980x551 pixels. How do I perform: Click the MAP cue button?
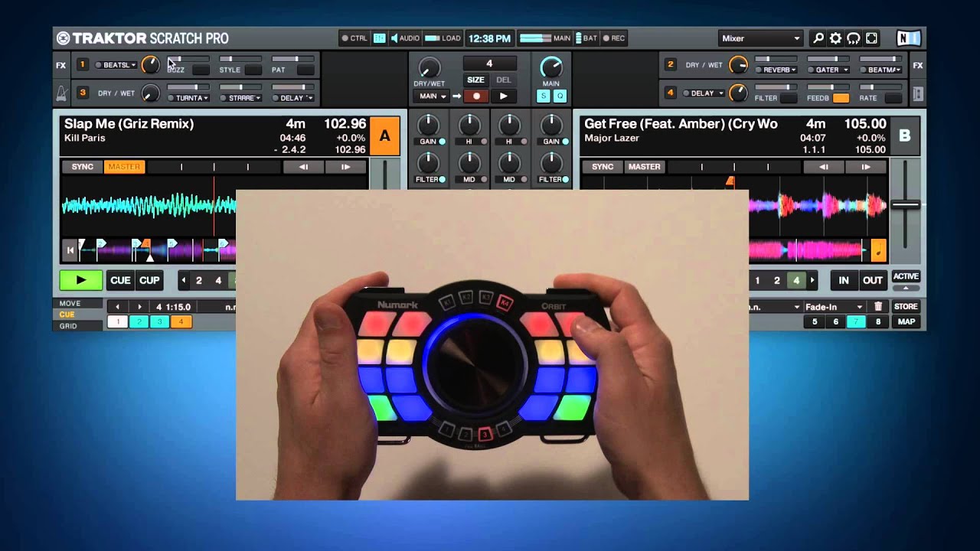click(906, 322)
